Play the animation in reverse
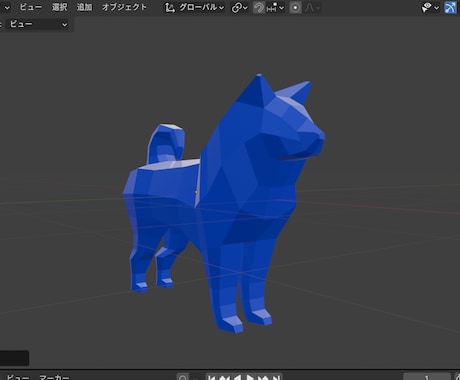 (x=237, y=377)
